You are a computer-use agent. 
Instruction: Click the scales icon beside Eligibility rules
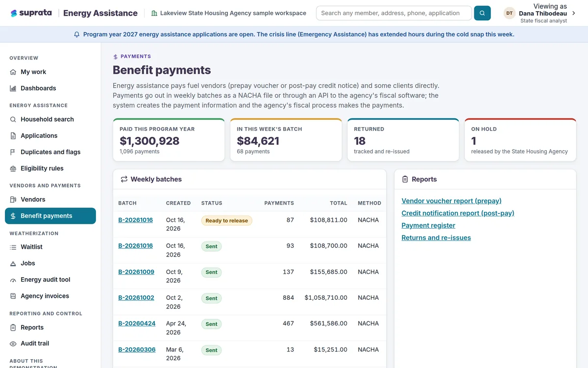(13, 168)
